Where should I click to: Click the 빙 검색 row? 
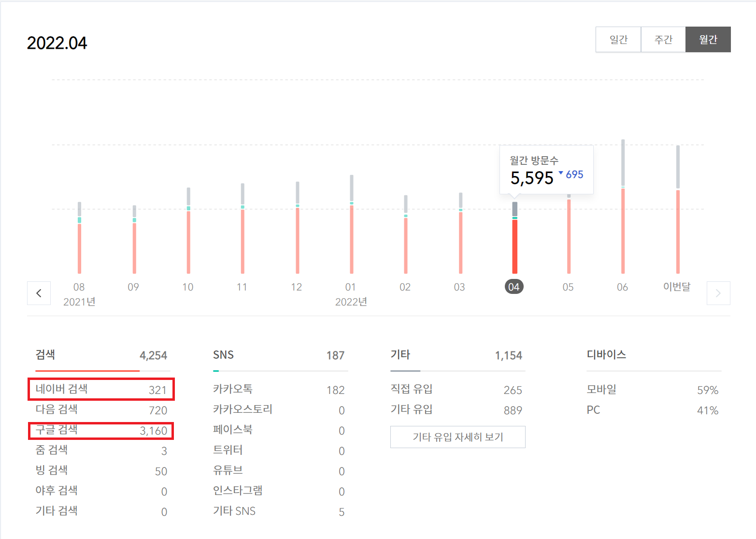click(x=101, y=471)
